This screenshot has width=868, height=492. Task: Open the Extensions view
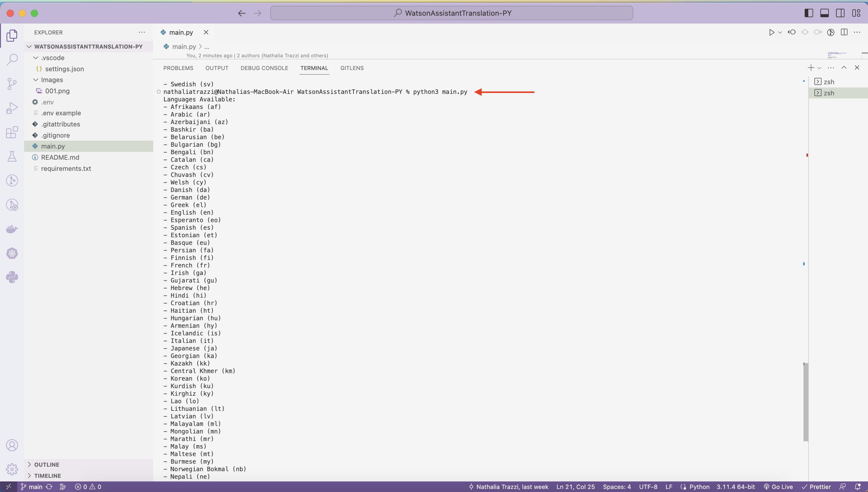point(12,133)
